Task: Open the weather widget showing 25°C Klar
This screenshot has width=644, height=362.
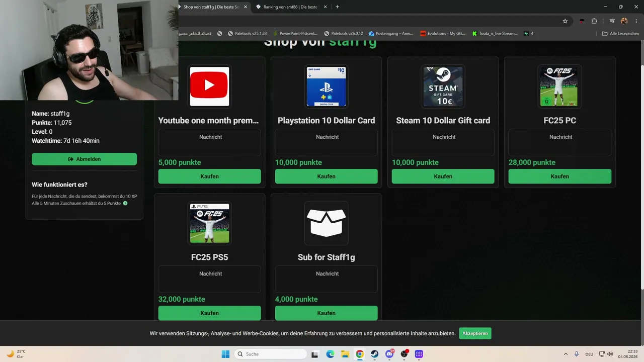Action: click(16, 354)
